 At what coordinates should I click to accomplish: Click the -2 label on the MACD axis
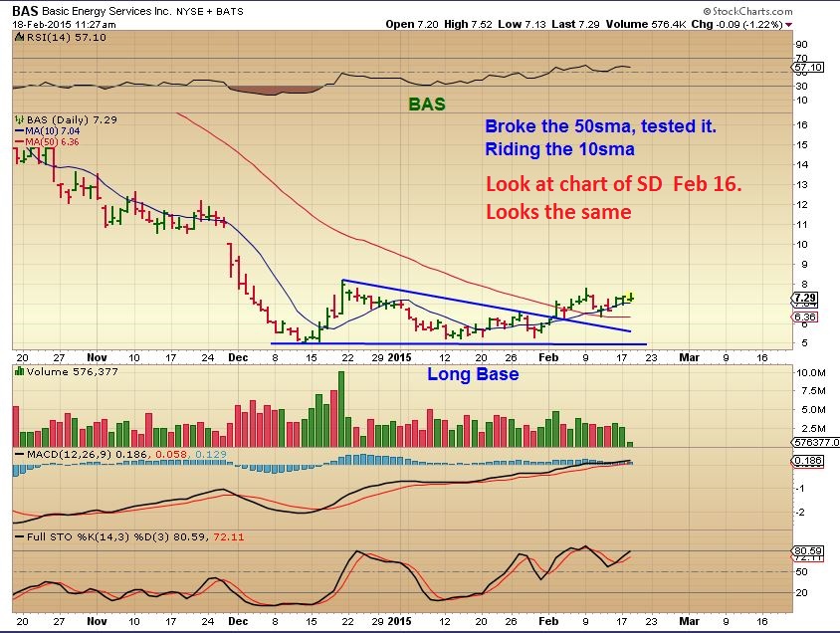pyautogui.click(x=800, y=513)
